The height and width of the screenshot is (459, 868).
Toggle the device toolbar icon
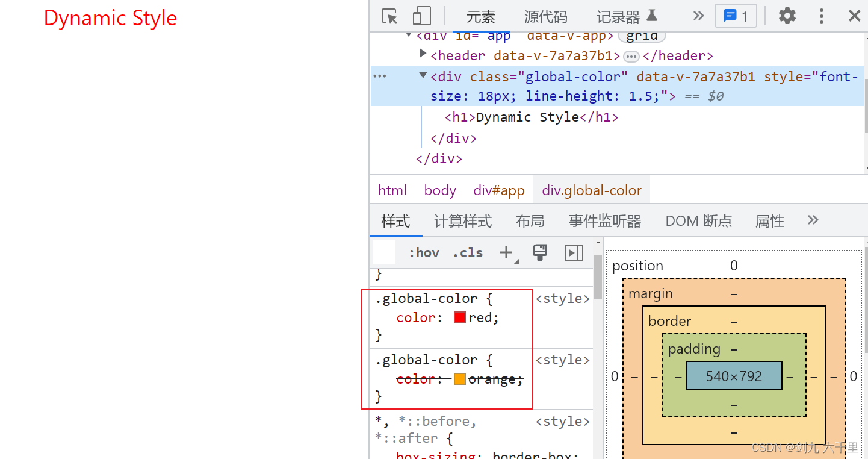click(x=421, y=16)
